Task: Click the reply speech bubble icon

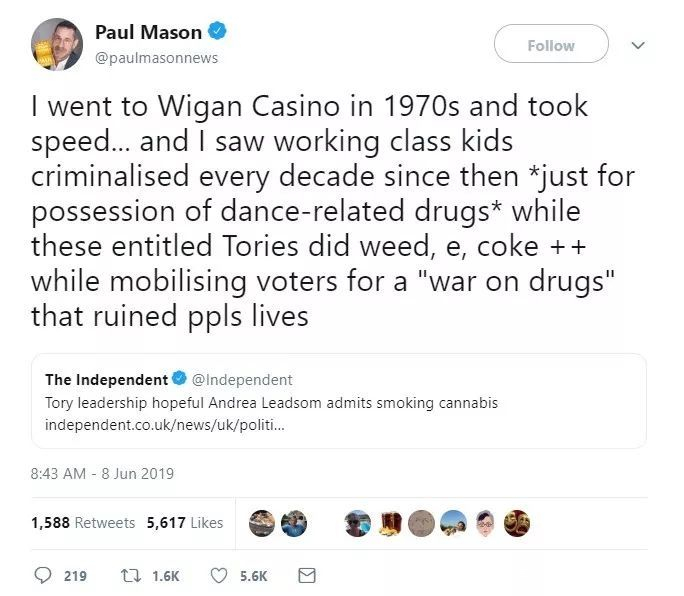Action: [x=43, y=576]
